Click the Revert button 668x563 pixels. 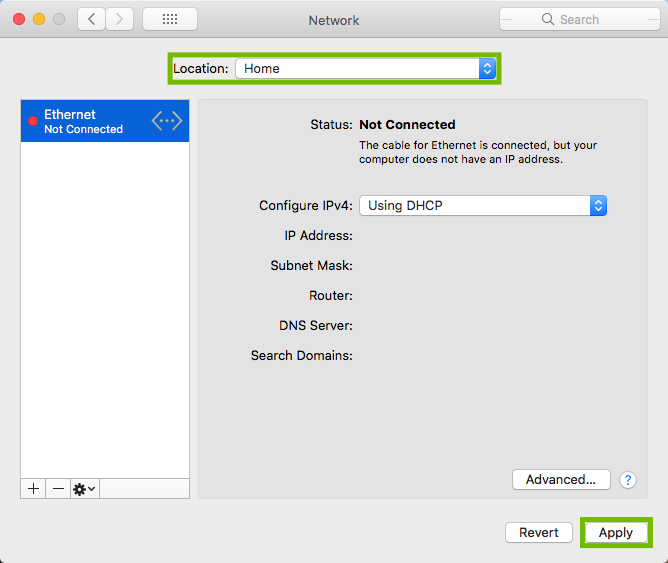point(538,532)
